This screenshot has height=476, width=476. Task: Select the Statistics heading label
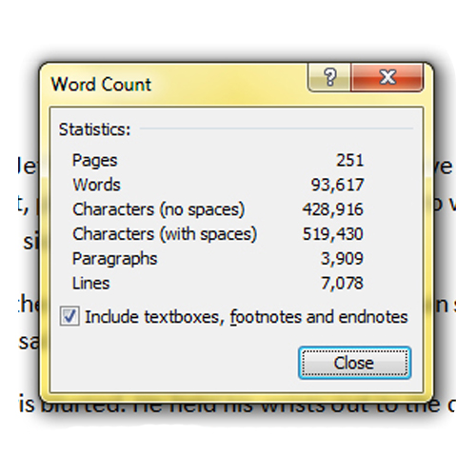click(94, 129)
